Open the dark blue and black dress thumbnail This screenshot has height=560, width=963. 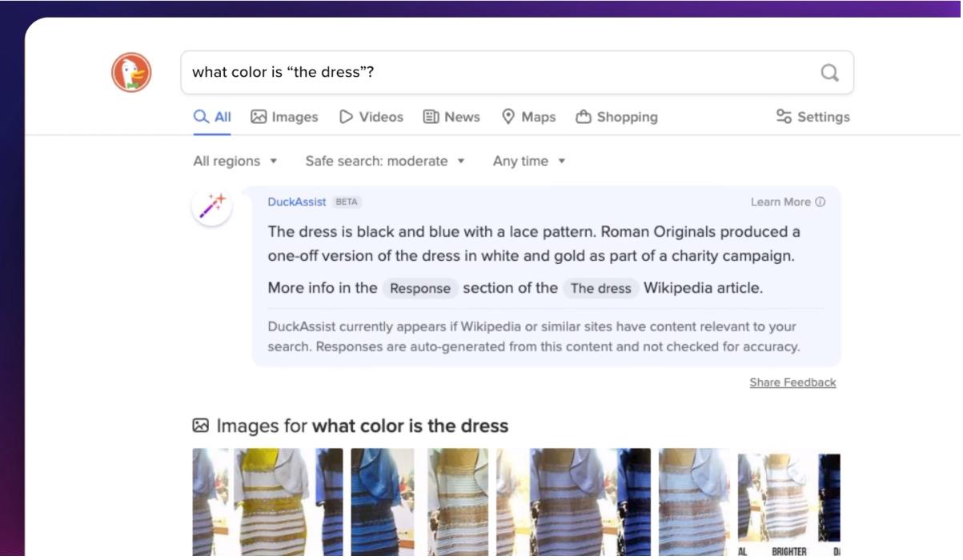coord(382,502)
